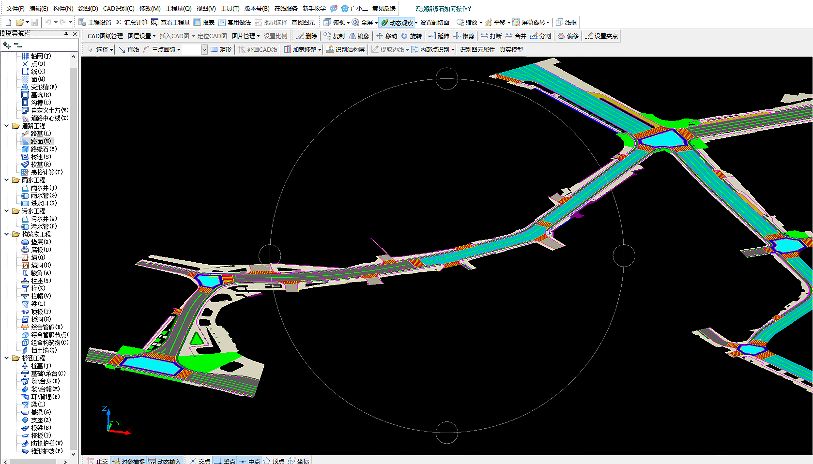Open the 文件(F) menu

pos(14,7)
